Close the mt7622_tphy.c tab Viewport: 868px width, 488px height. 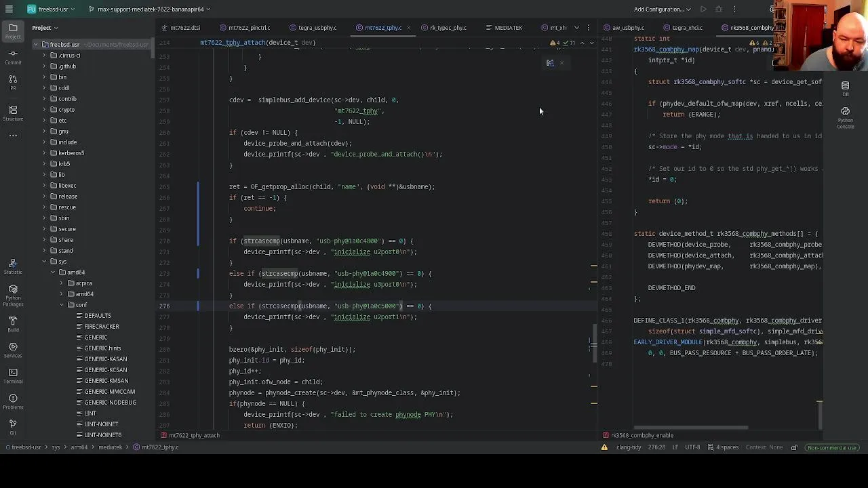click(409, 28)
